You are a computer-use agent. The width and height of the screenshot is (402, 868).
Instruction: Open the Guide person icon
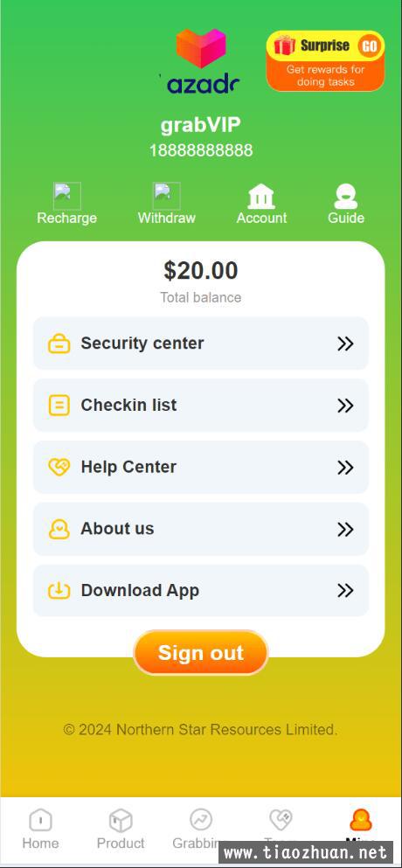pos(346,197)
